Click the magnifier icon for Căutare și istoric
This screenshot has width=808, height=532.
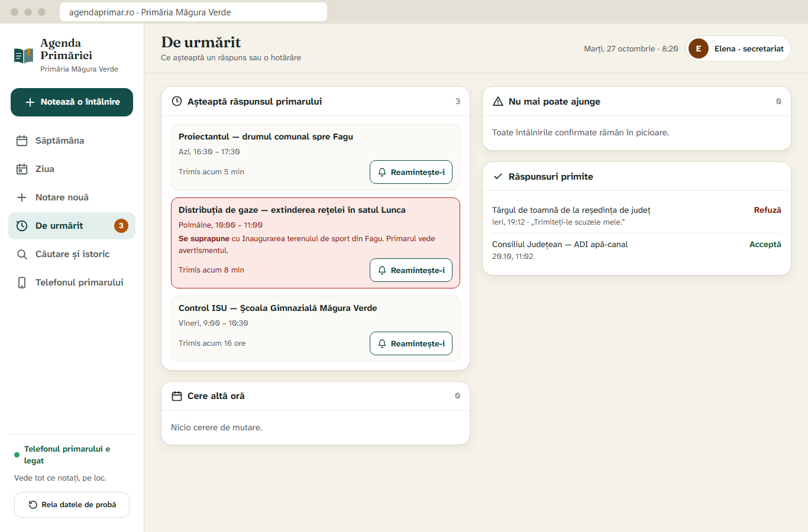[22, 254]
